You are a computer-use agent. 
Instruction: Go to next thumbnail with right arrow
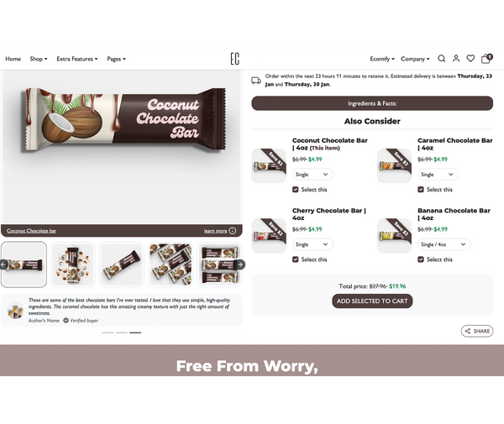[240, 264]
